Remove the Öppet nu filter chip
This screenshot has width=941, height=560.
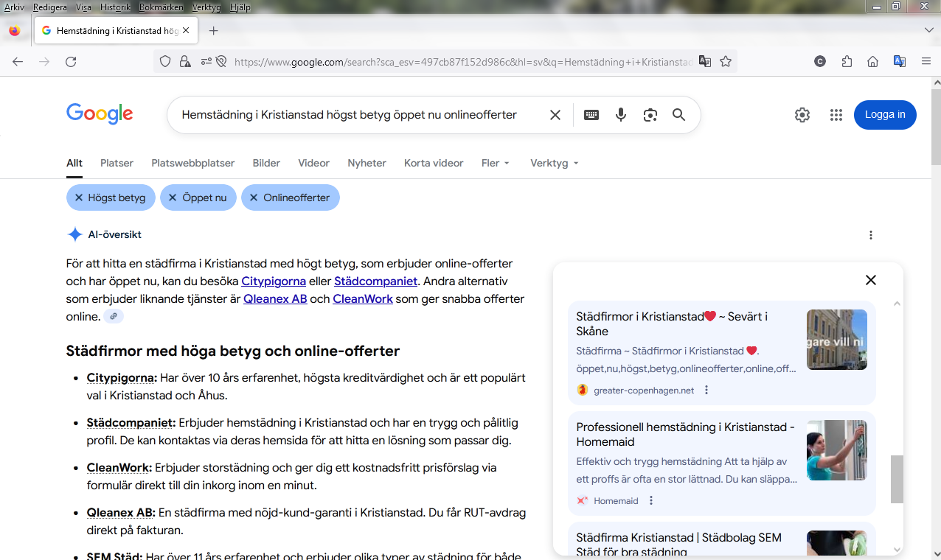[173, 197]
